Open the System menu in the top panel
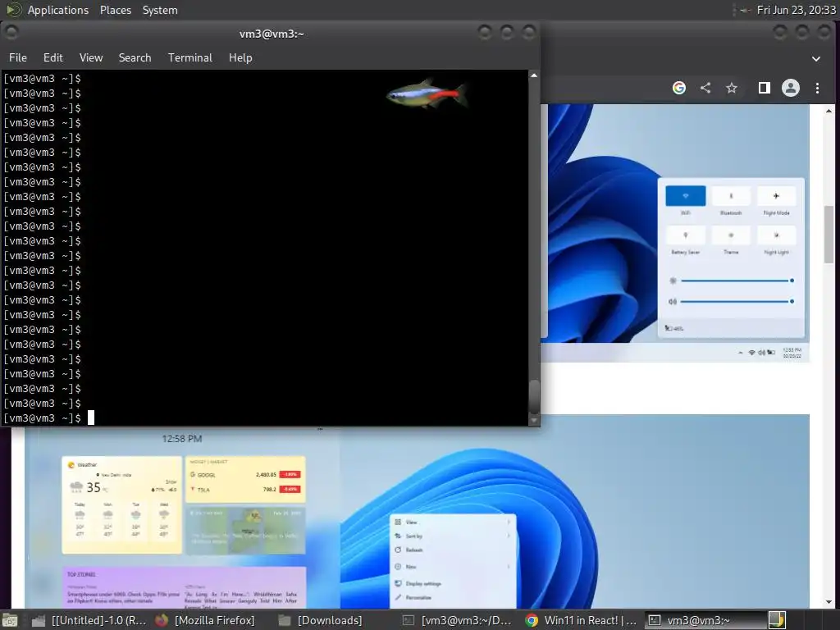840x630 pixels. pos(160,10)
